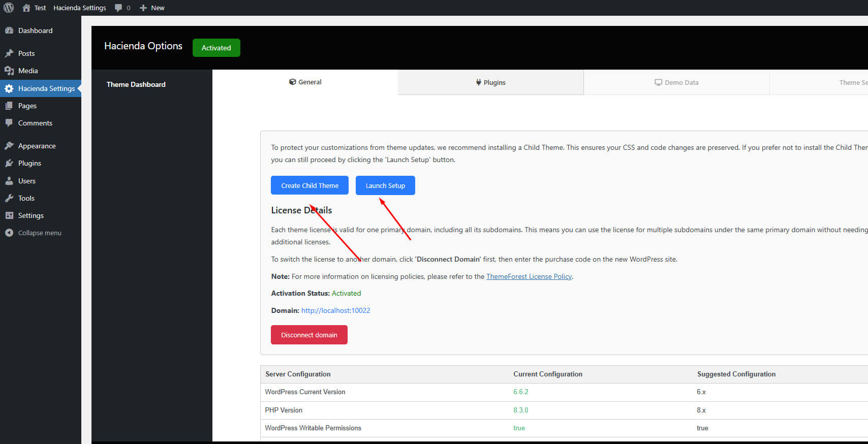Click the Hacienda Settings gear icon
Viewport: 868px width, 444px height.
coord(9,88)
